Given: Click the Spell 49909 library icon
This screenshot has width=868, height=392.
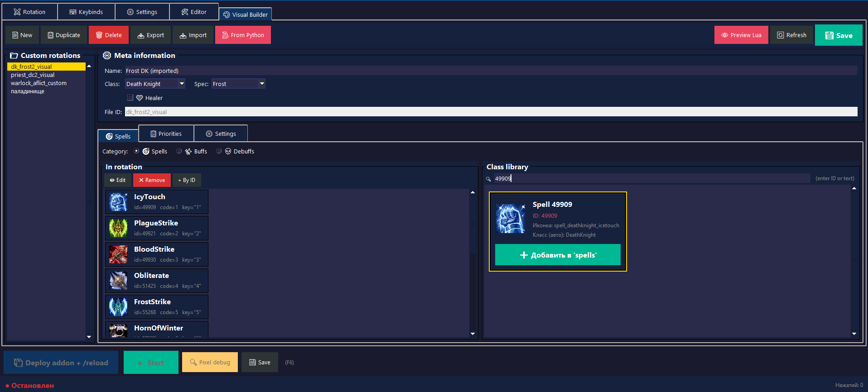Looking at the screenshot, I should click(511, 219).
